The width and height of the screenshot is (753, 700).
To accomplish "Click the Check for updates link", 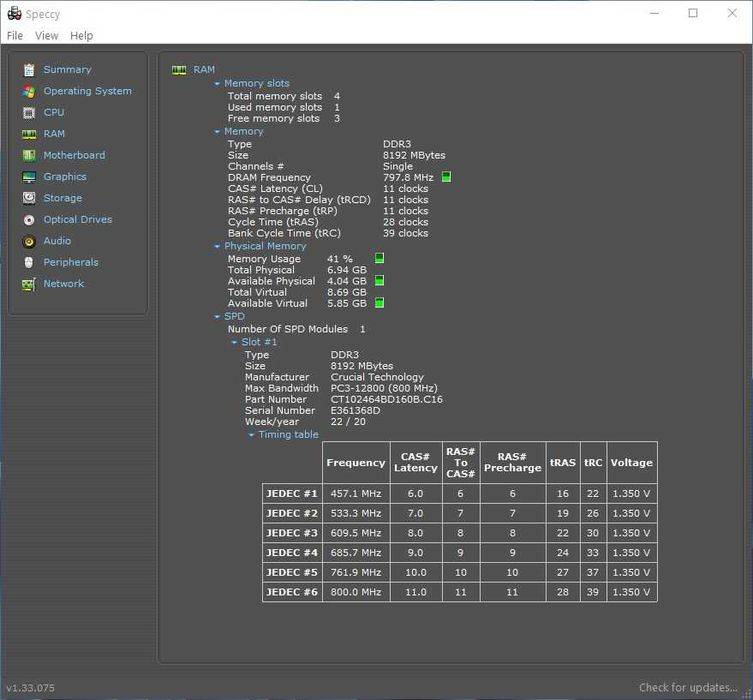I will 688,687.
